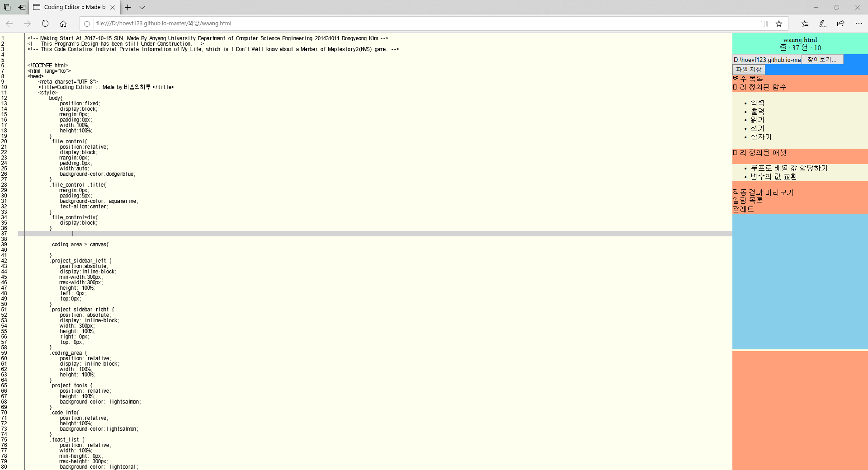Open site information from the address bar
868x470 pixels.
click(85, 23)
